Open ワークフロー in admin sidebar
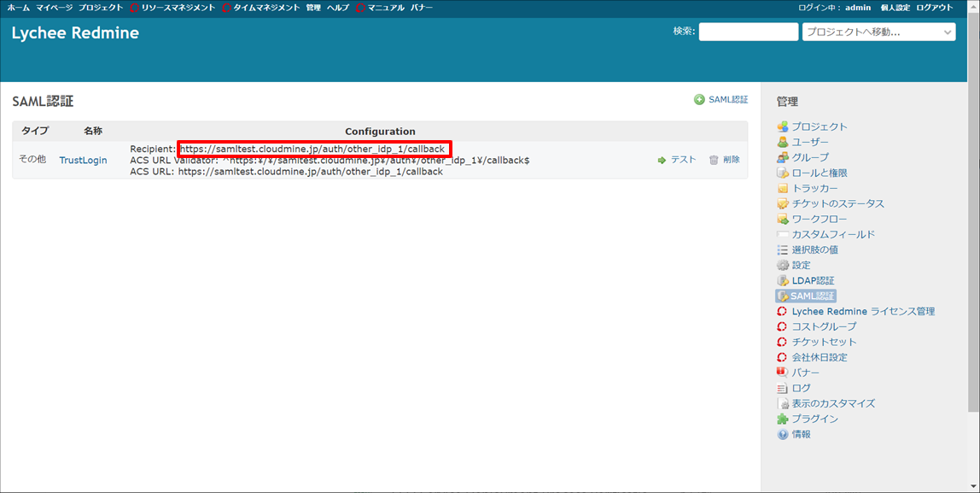 [820, 219]
